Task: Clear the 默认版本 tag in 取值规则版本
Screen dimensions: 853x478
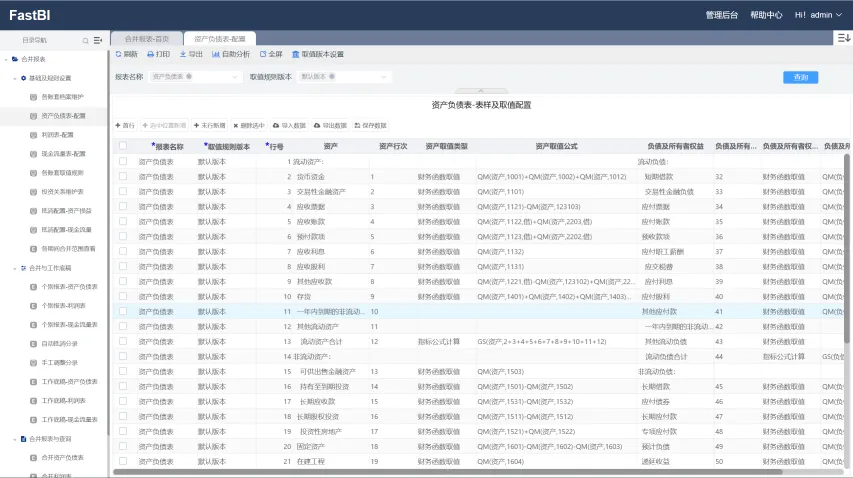Action: click(x=332, y=77)
